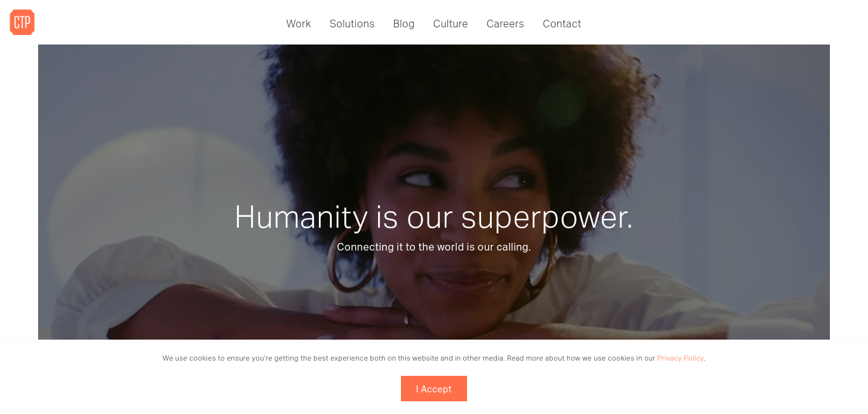Click the green lens flare spot

[562, 103]
